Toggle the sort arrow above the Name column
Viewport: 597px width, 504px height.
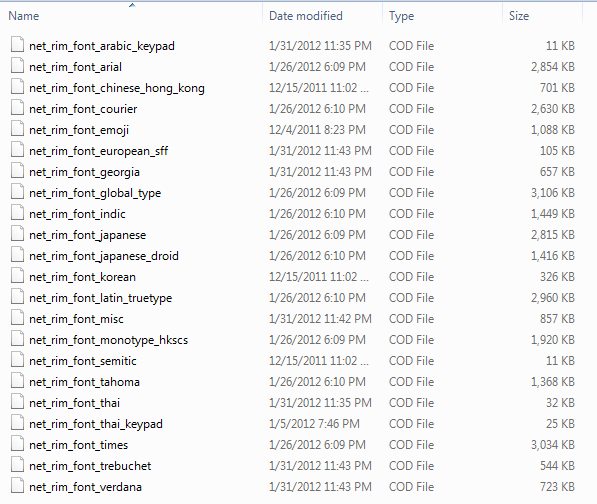point(132,5)
